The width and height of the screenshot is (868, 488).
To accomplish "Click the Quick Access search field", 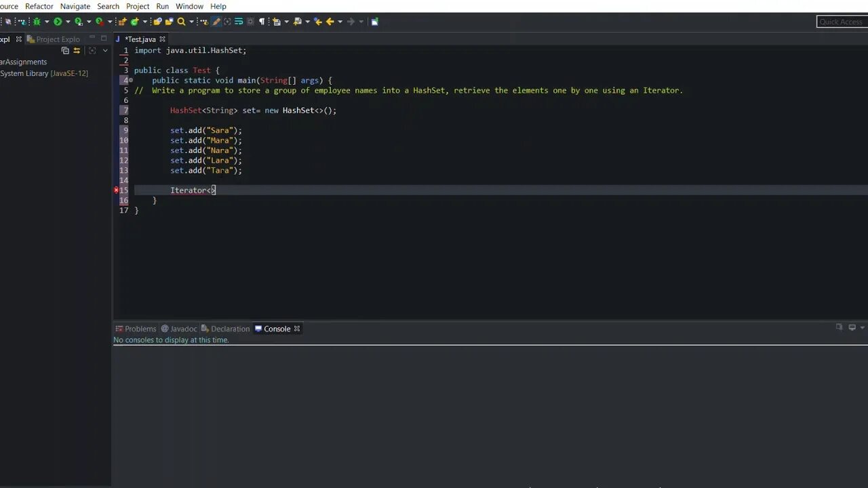I will point(842,22).
